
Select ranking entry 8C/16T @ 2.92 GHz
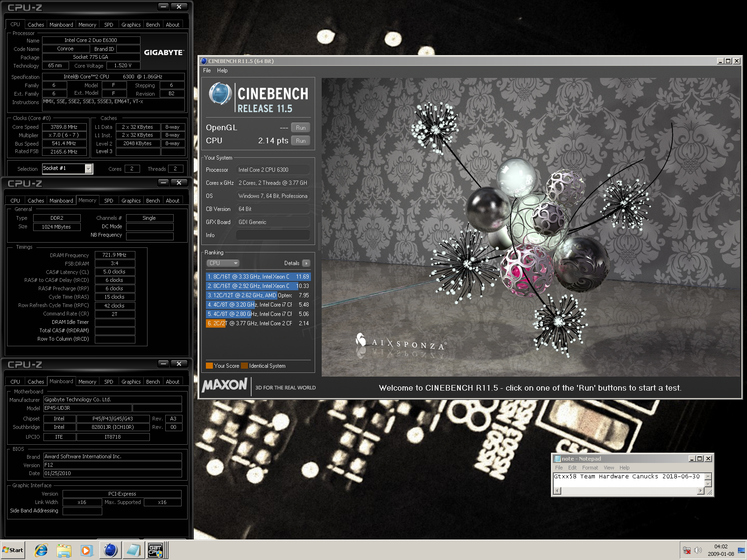(x=258, y=286)
